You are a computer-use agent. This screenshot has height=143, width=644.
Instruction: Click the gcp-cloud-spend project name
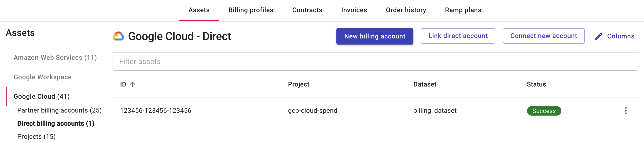312,110
